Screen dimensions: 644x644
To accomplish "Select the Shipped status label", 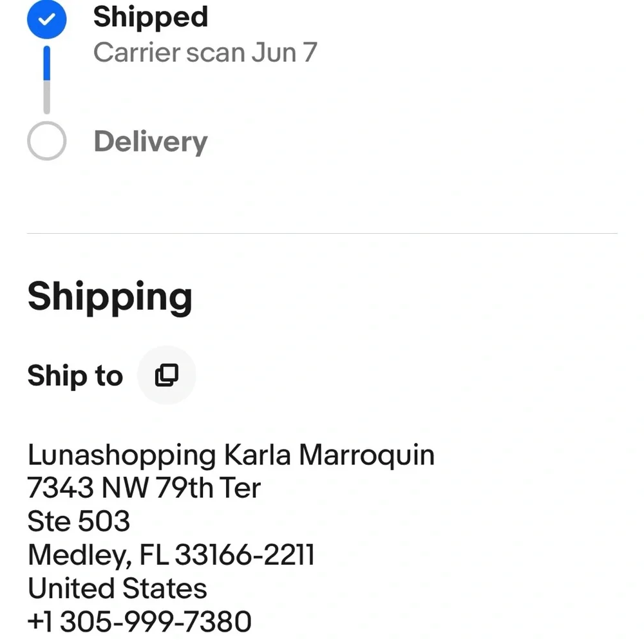I will pyautogui.click(x=150, y=17).
